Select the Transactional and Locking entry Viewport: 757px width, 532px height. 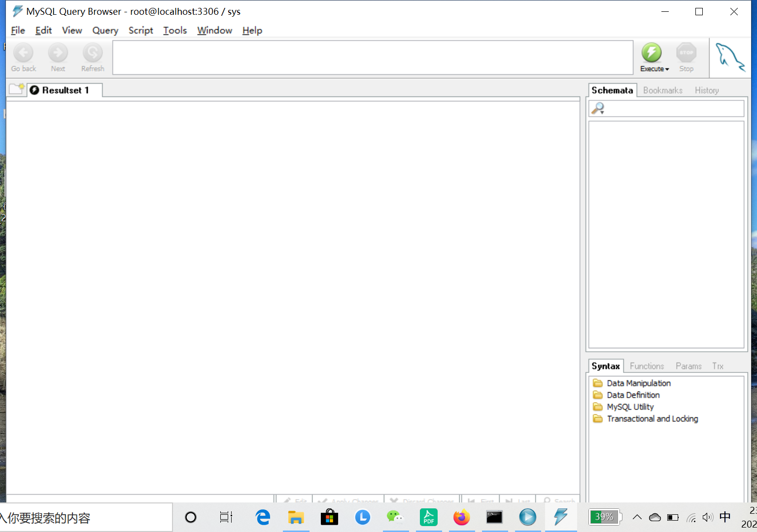point(653,419)
